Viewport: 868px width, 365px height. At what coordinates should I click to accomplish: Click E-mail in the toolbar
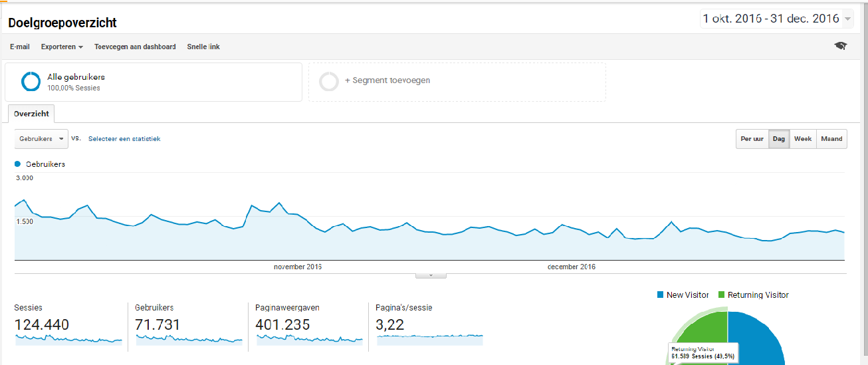coord(20,47)
